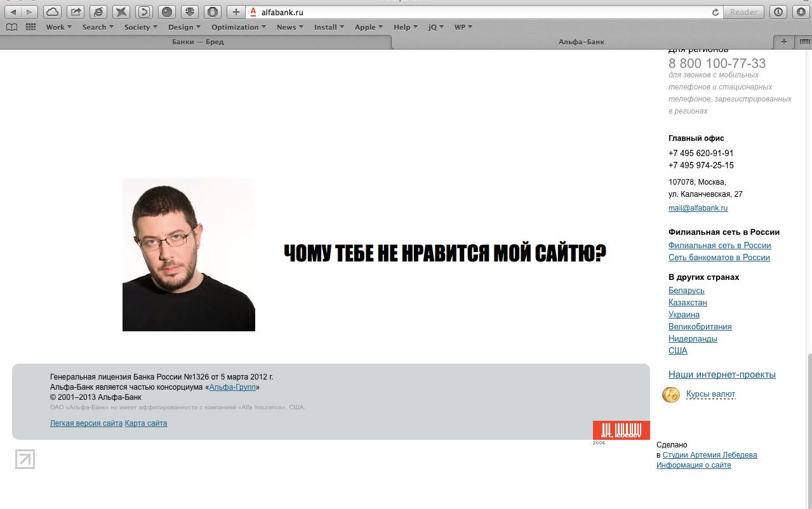The height and width of the screenshot is (509, 812).
Task: Open the Нидерланды link
Action: (693, 339)
